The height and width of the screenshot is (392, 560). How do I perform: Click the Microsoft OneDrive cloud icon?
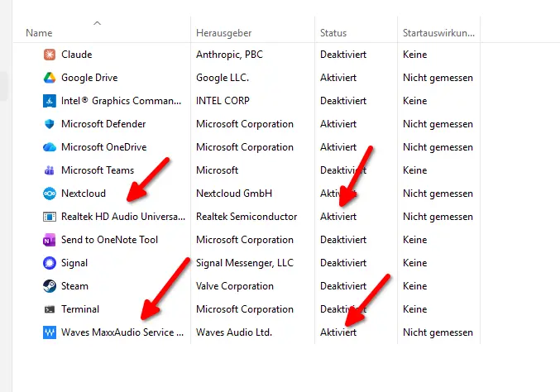[49, 147]
